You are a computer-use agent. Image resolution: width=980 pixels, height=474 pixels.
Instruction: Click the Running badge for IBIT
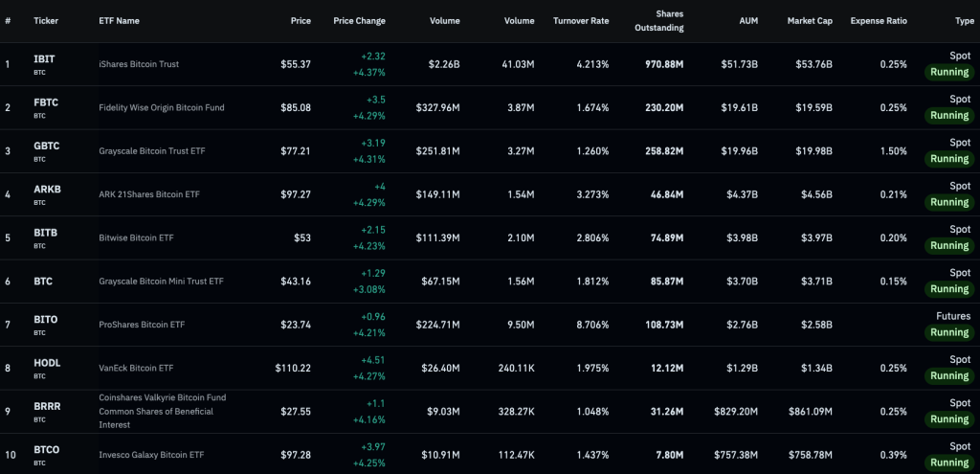(949, 72)
